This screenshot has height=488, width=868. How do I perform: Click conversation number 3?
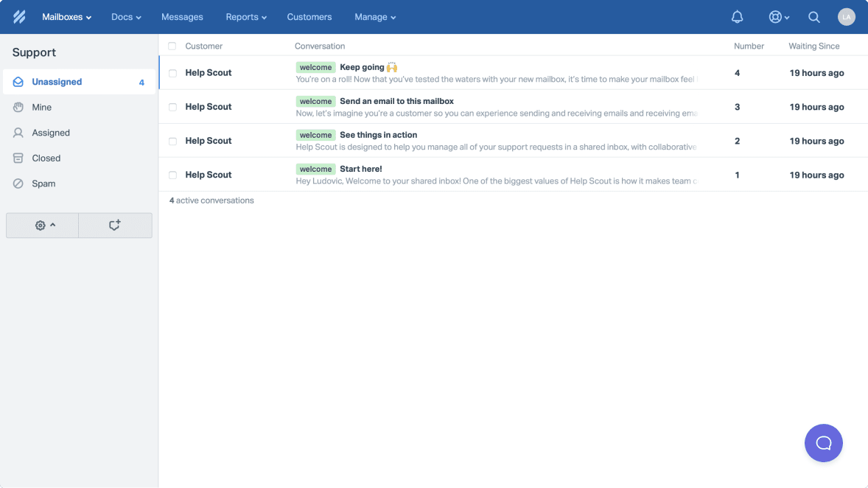pos(738,107)
